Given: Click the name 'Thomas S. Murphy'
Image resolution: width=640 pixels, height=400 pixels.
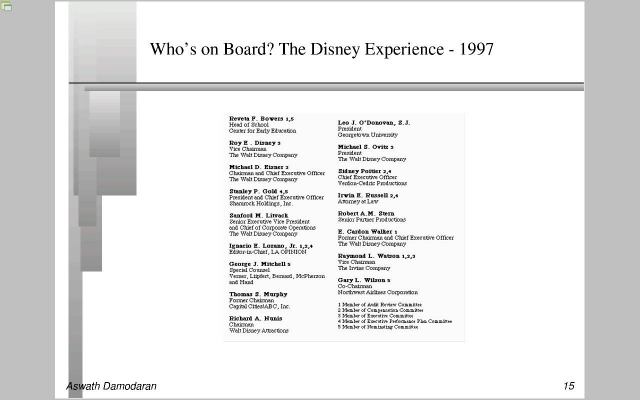Looking at the screenshot, I should (258, 294).
